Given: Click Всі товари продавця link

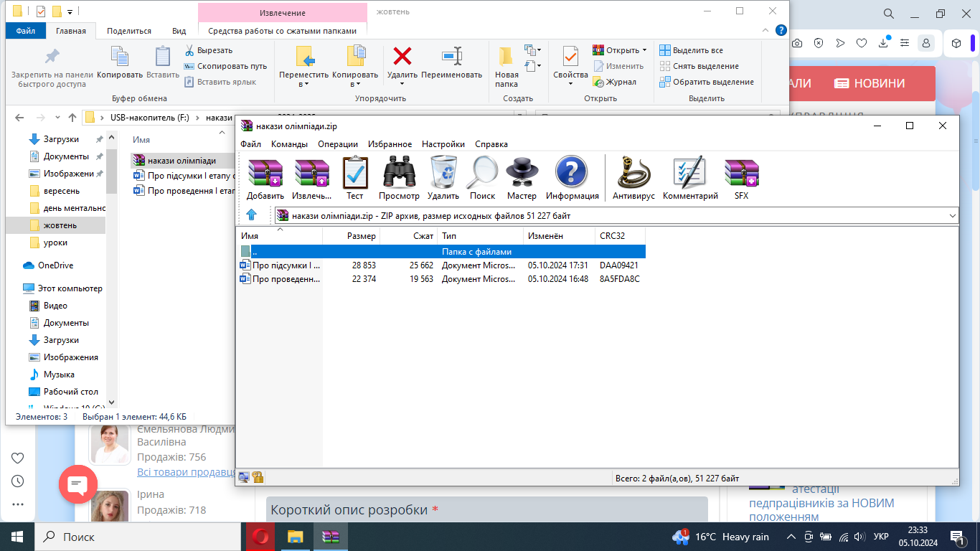Looking at the screenshot, I should 186,472.
